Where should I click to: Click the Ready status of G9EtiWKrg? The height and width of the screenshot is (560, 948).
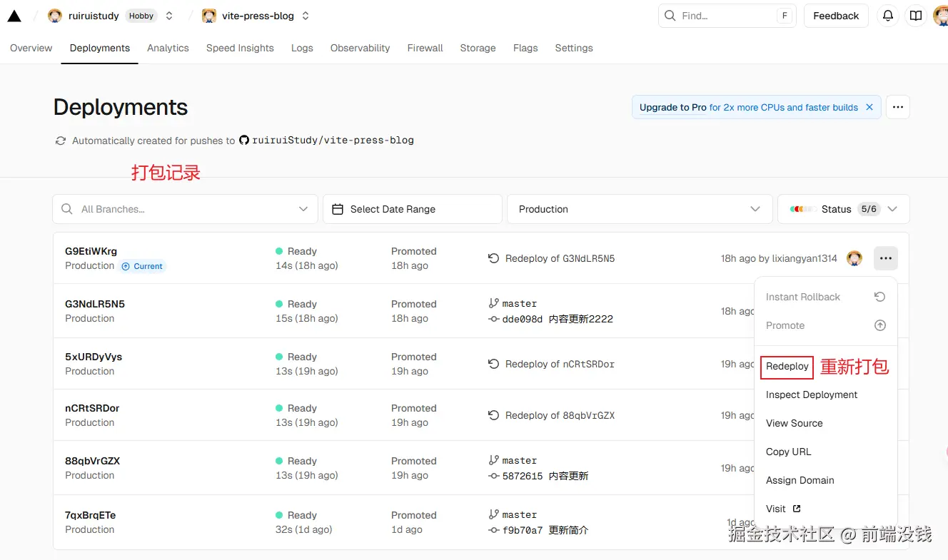[x=296, y=251]
